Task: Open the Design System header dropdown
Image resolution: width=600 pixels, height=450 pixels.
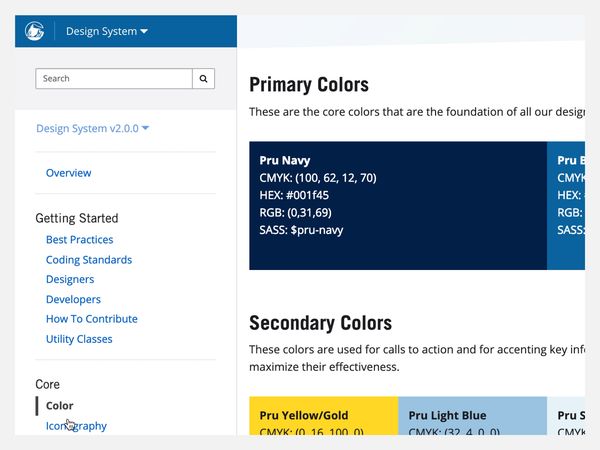Action: click(x=107, y=31)
